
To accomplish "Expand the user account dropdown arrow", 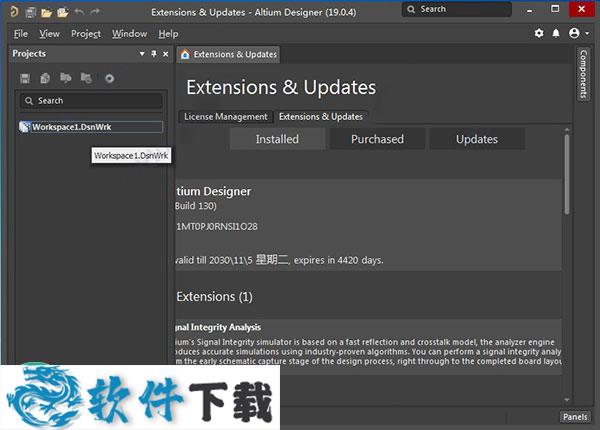I will tap(587, 34).
